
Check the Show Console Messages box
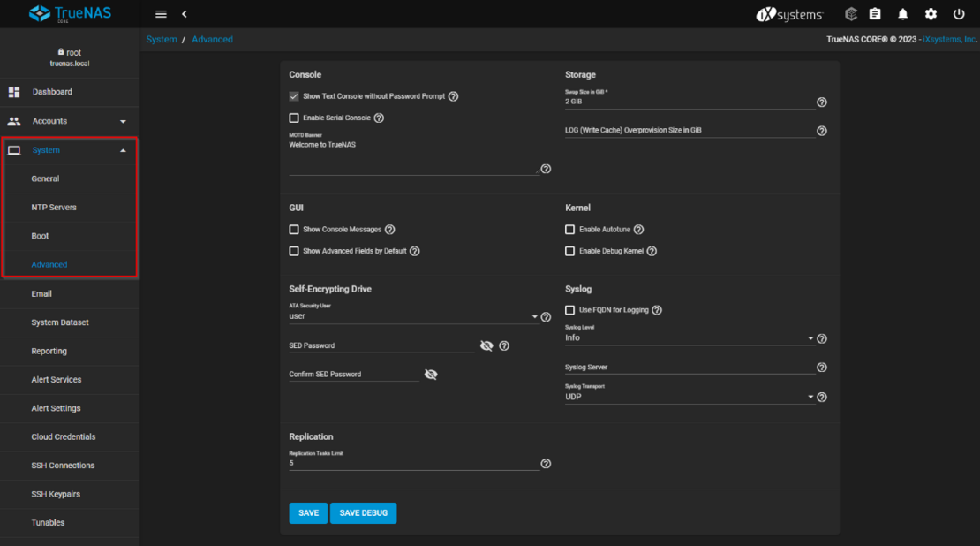click(x=294, y=230)
